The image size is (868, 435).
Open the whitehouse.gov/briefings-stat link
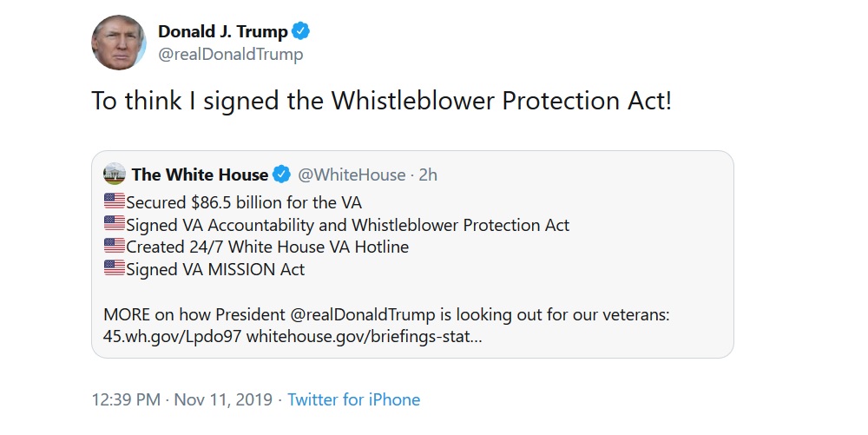click(x=365, y=337)
